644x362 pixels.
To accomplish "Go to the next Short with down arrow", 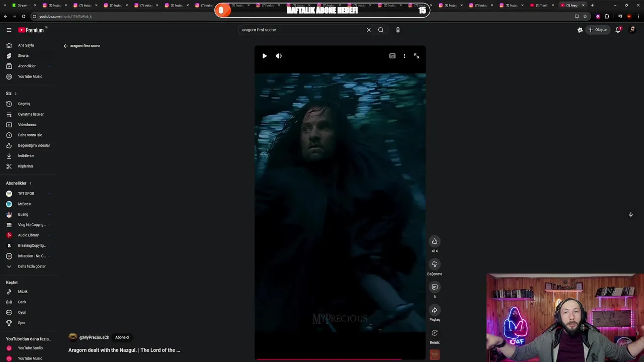I will click(630, 215).
